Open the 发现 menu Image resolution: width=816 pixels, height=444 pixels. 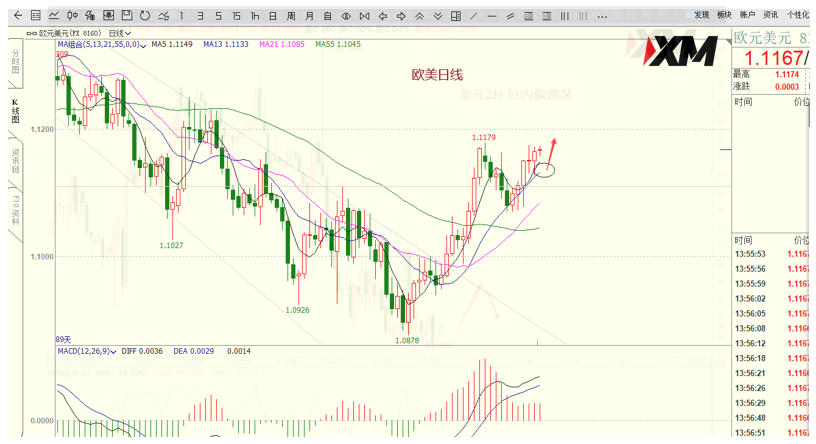(x=701, y=15)
